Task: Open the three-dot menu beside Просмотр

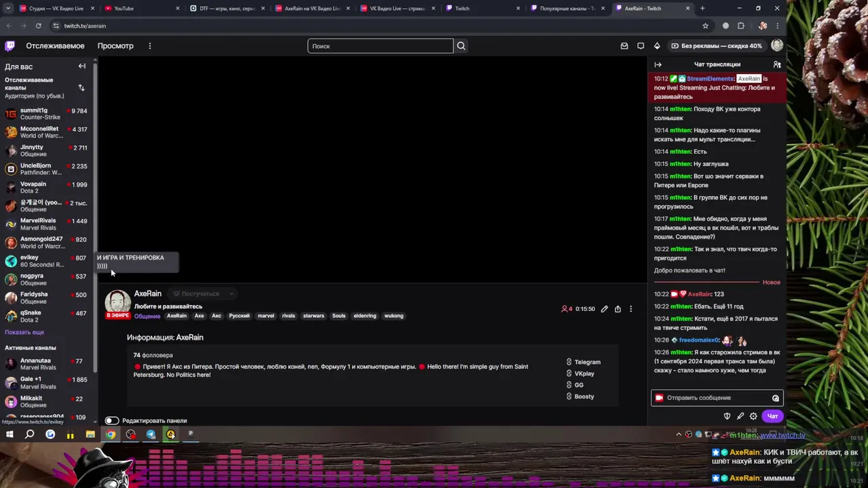Action: (150, 46)
